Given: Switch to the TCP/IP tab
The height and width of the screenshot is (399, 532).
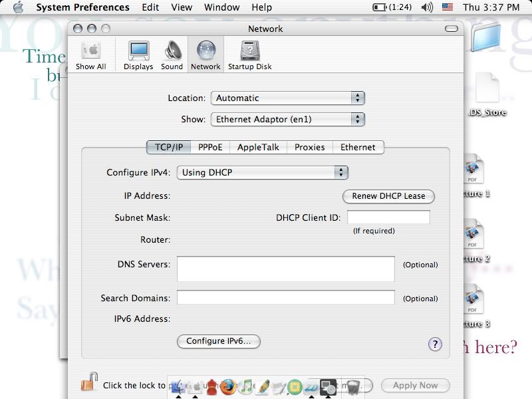Looking at the screenshot, I should click(169, 147).
